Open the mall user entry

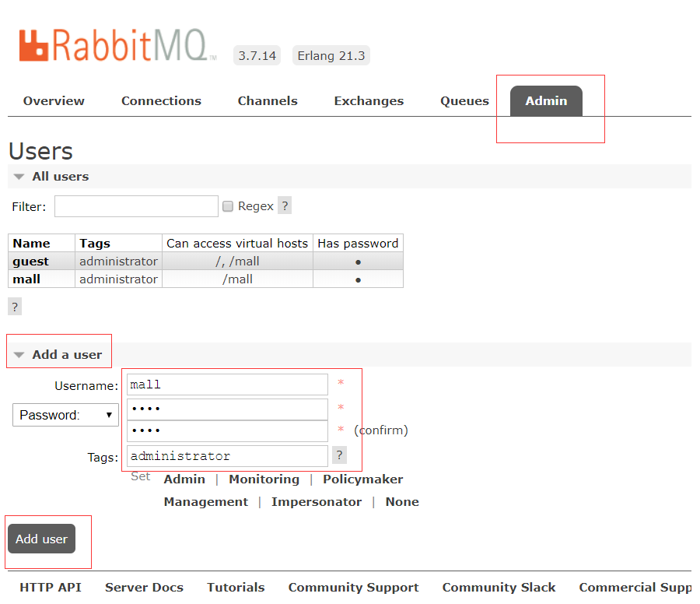(x=26, y=279)
